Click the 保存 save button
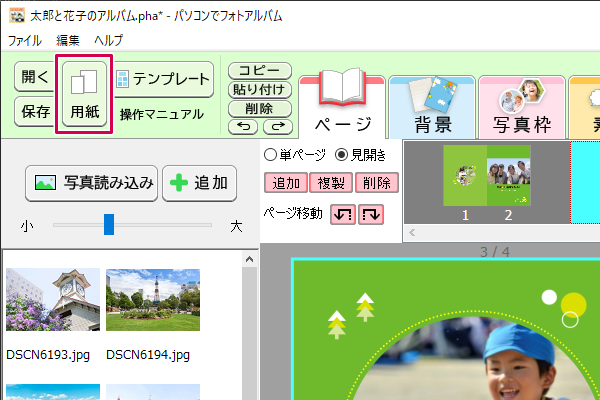Image resolution: width=600 pixels, height=400 pixels. click(34, 112)
